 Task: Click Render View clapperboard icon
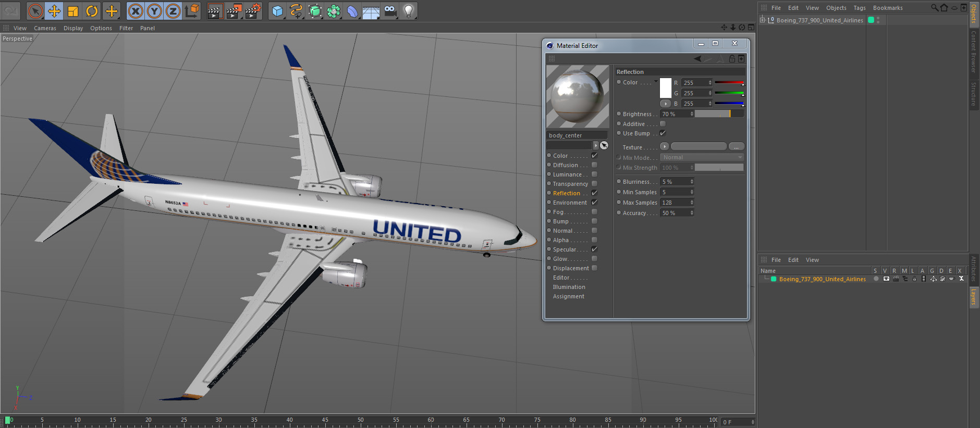click(x=215, y=11)
